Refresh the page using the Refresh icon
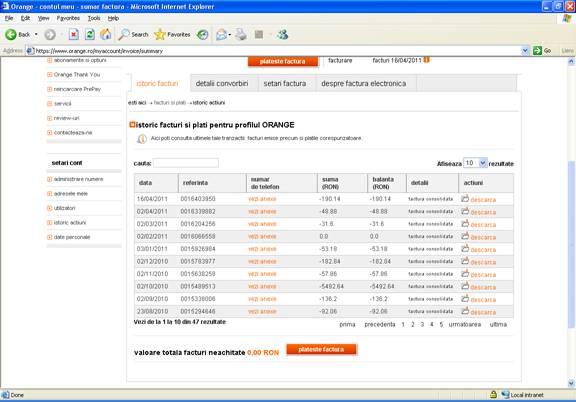The image size is (576, 402). tap(90, 35)
